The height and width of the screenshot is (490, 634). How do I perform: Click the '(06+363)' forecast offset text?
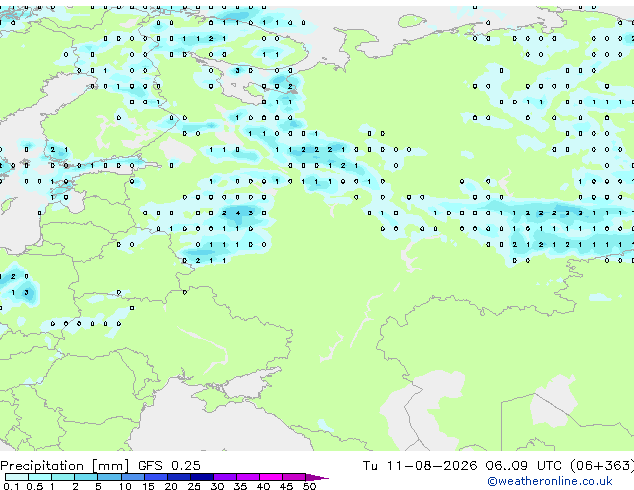coord(602,466)
